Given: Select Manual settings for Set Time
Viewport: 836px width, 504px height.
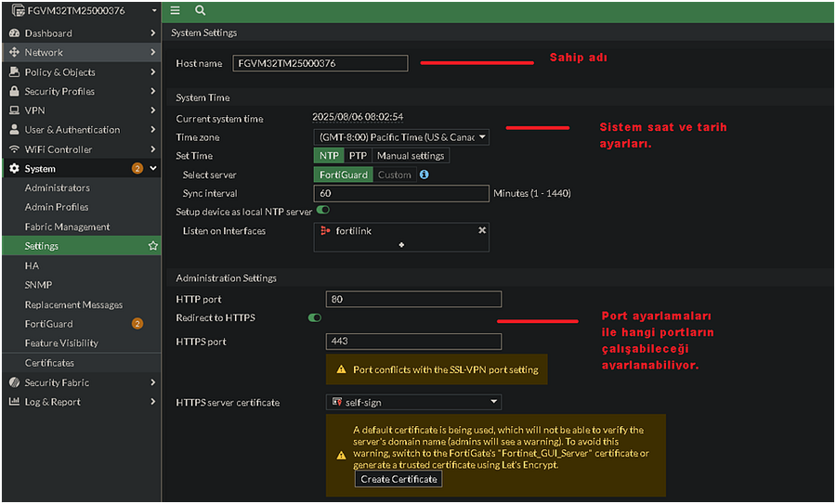Looking at the screenshot, I should tap(411, 156).
